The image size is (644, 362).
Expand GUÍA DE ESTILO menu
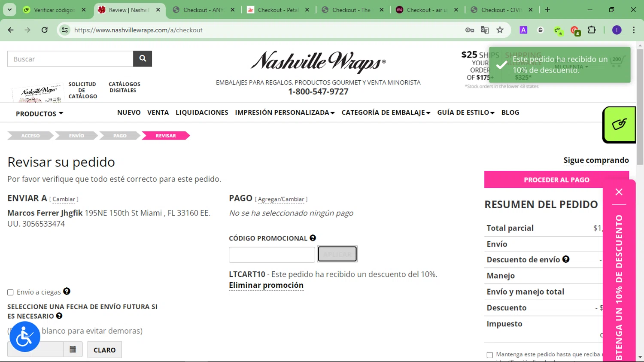tap(466, 113)
